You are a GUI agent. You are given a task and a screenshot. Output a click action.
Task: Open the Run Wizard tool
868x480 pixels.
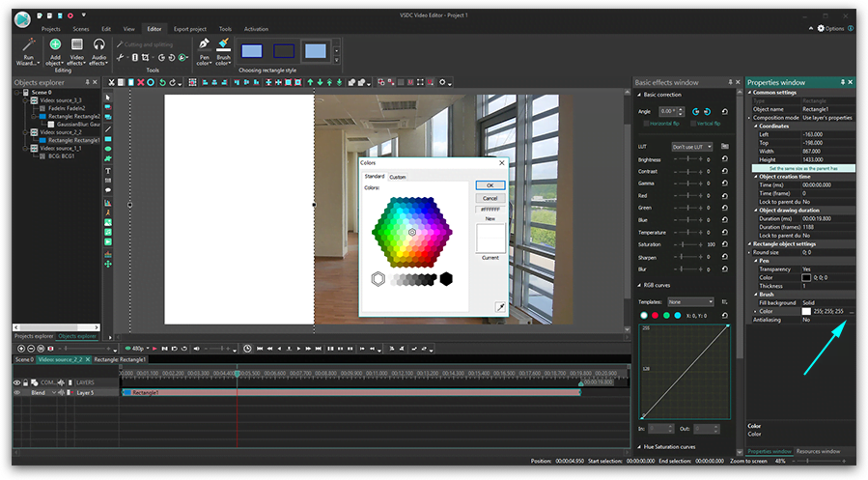point(28,52)
